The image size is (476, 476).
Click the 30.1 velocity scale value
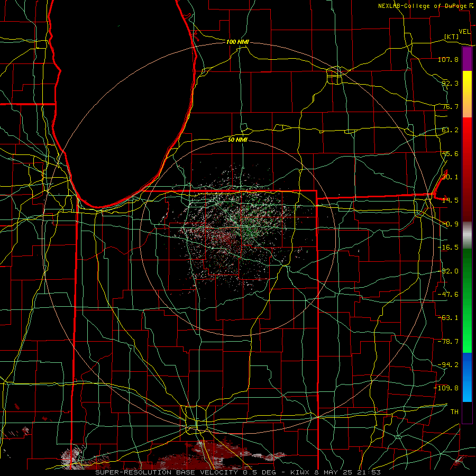coord(450,177)
